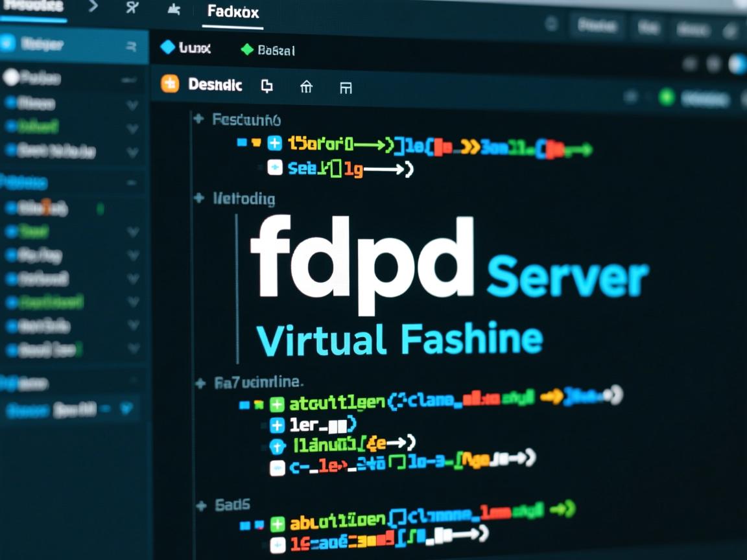Click the green plus icon beside atouitlgen
This screenshot has width=747, height=560.
point(277,404)
